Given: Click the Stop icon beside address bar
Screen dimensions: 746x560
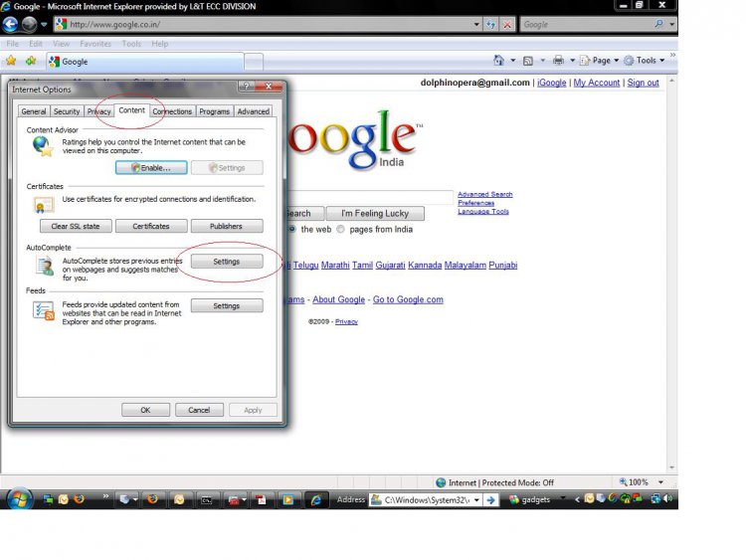Looking at the screenshot, I should [507, 24].
